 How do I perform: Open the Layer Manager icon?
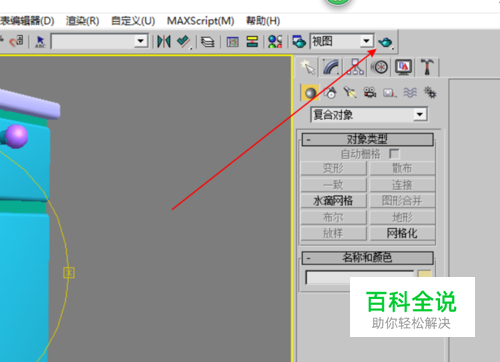pos(208,42)
